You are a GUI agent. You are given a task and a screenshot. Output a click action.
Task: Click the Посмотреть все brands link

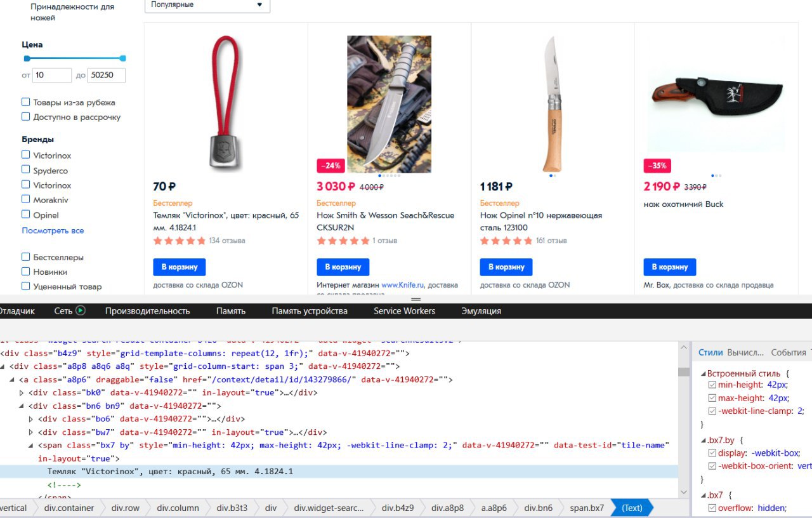tap(53, 230)
